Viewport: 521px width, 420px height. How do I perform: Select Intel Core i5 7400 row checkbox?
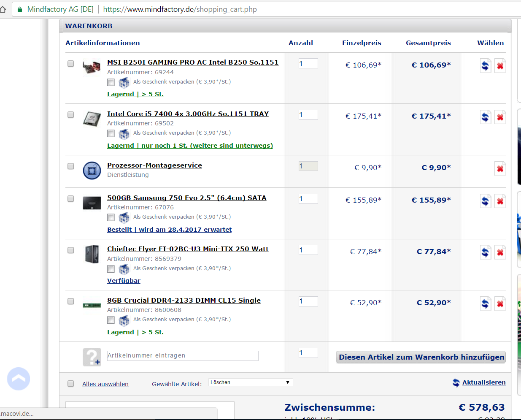pyautogui.click(x=71, y=115)
